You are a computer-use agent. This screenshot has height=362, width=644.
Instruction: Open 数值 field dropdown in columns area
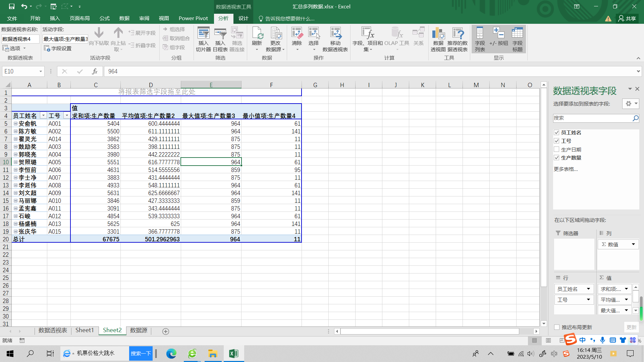tap(633, 244)
